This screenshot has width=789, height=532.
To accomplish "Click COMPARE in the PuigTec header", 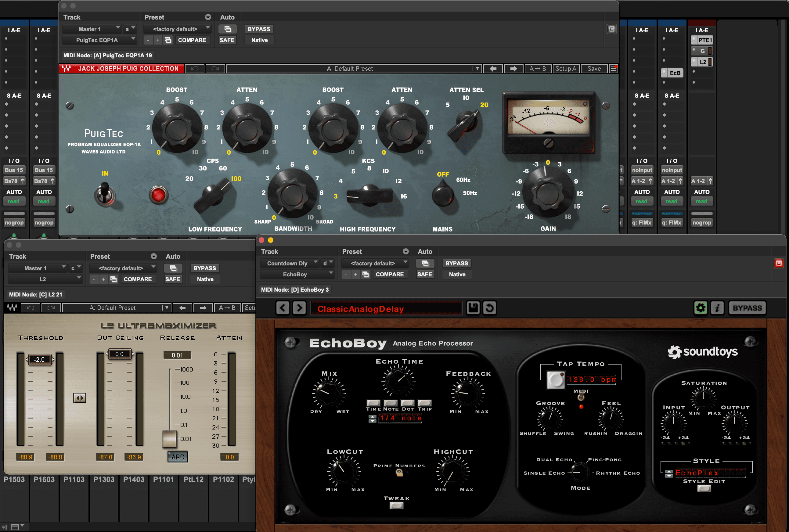I will coord(192,40).
